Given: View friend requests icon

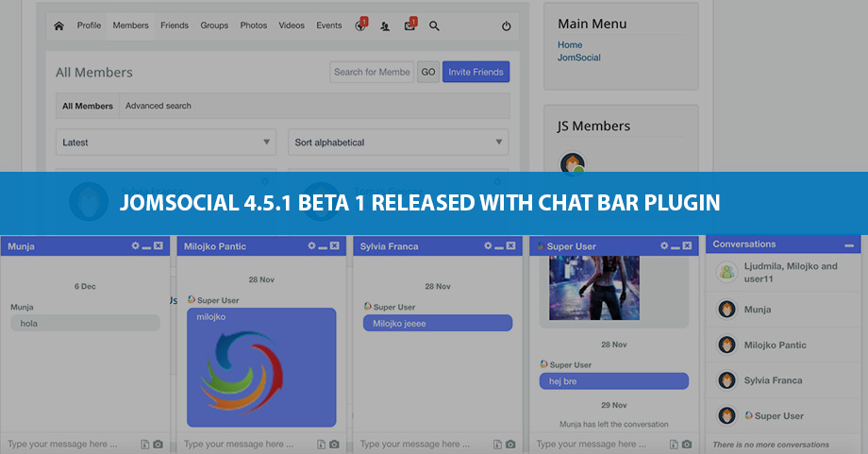Looking at the screenshot, I should (385, 26).
